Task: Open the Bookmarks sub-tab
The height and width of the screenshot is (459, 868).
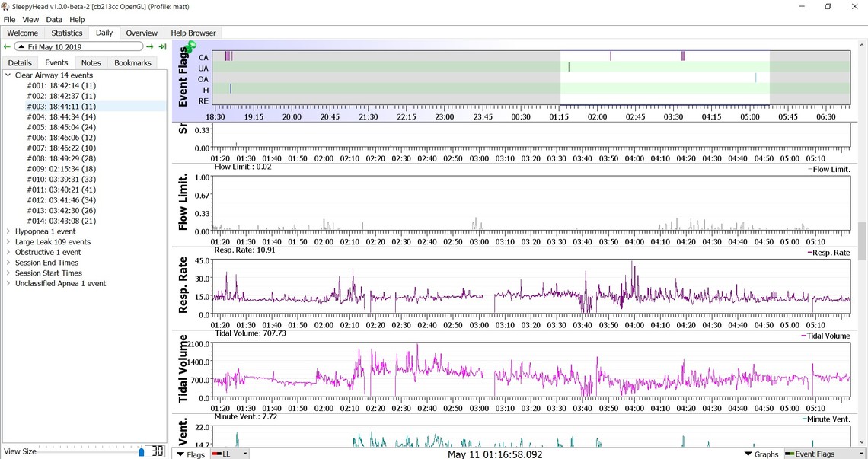Action: pyautogui.click(x=132, y=63)
